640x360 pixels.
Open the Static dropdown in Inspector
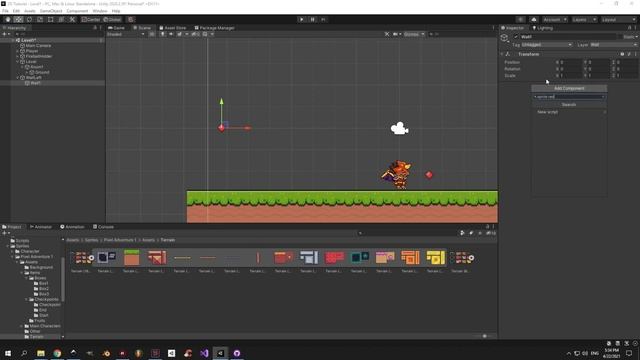(x=636, y=37)
